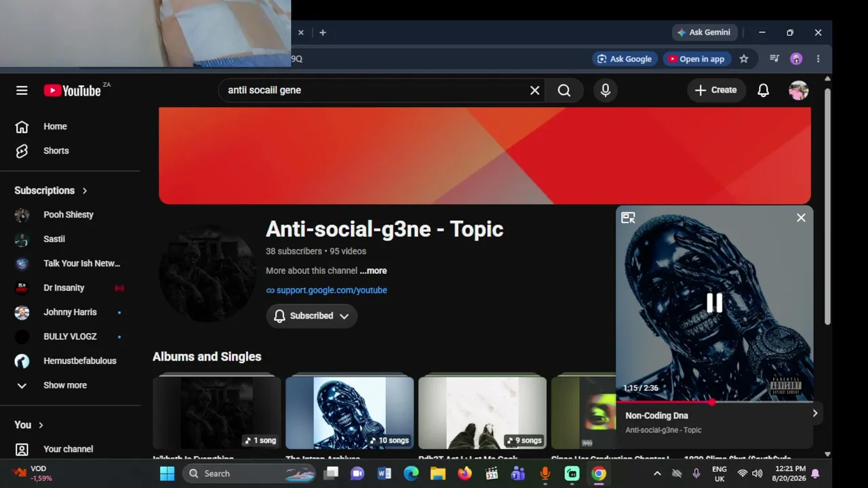Open Firefox from the taskbar
Screen dimensions: 868x488
465,474
